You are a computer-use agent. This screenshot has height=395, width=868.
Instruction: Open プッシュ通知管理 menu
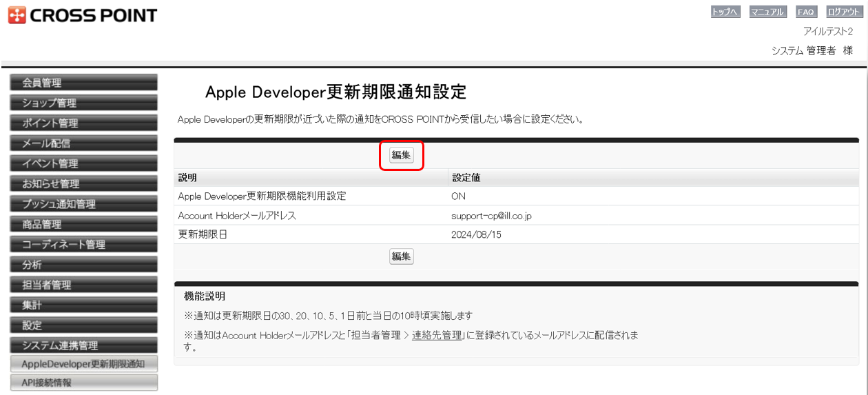(x=84, y=204)
